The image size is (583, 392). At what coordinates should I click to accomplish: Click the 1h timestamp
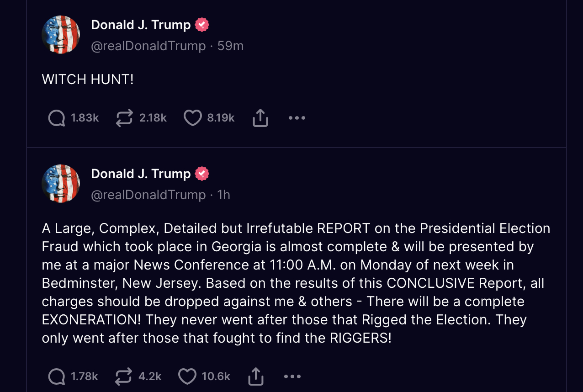pyautogui.click(x=224, y=195)
